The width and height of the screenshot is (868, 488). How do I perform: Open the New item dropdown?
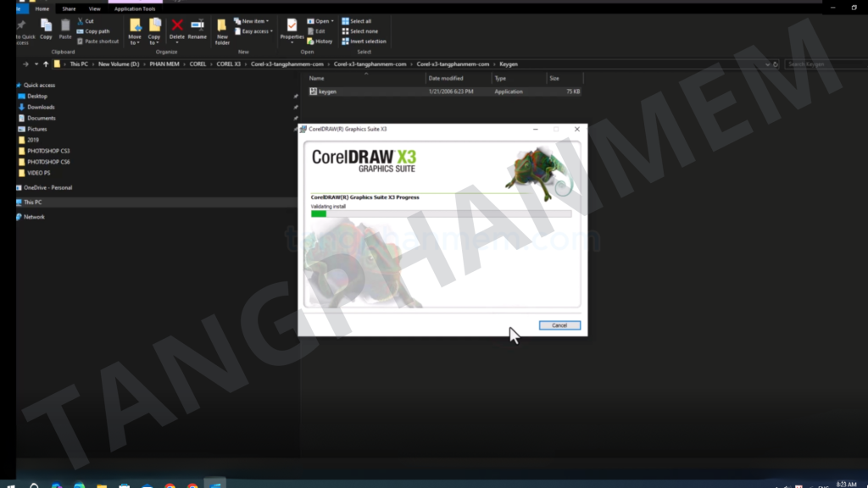[254, 21]
